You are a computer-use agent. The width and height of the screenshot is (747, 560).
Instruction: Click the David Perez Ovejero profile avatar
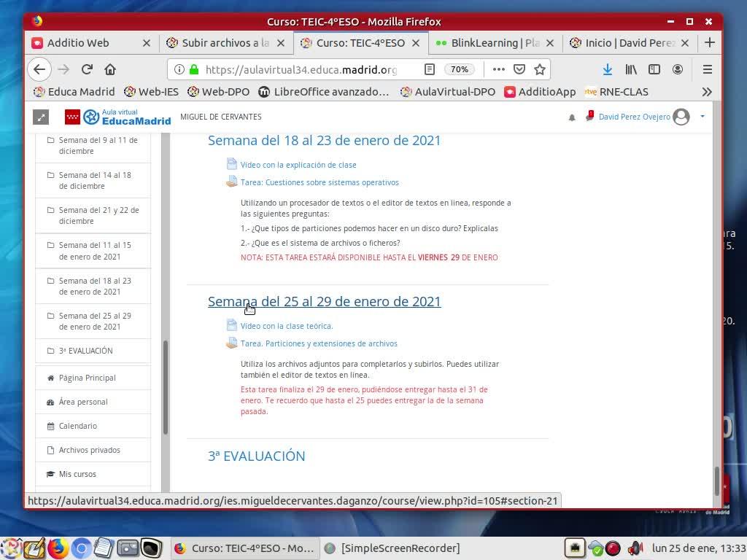tap(681, 117)
